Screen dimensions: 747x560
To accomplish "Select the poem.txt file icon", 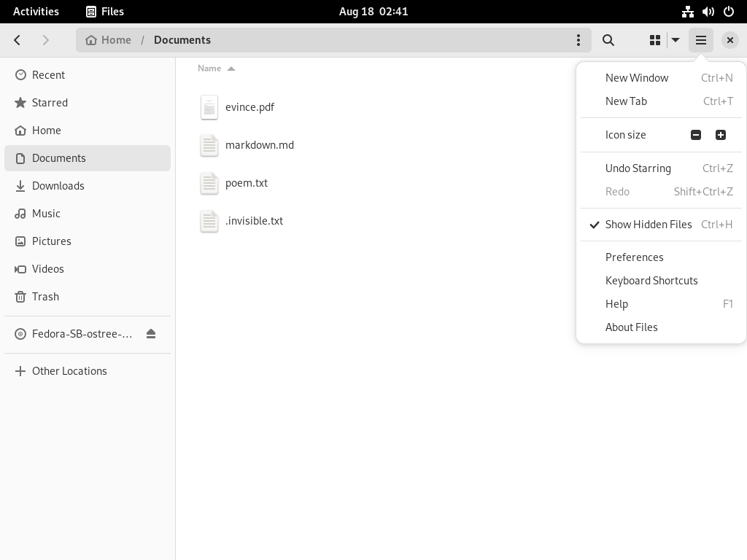I will (209, 183).
